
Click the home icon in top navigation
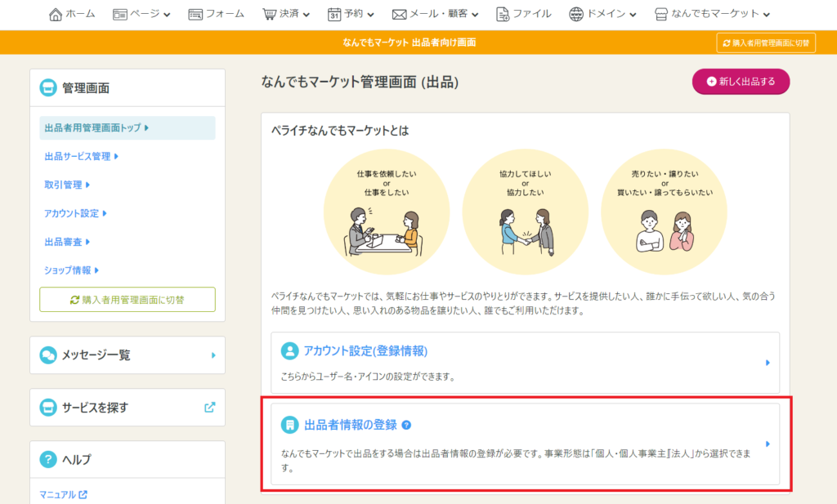point(56,14)
